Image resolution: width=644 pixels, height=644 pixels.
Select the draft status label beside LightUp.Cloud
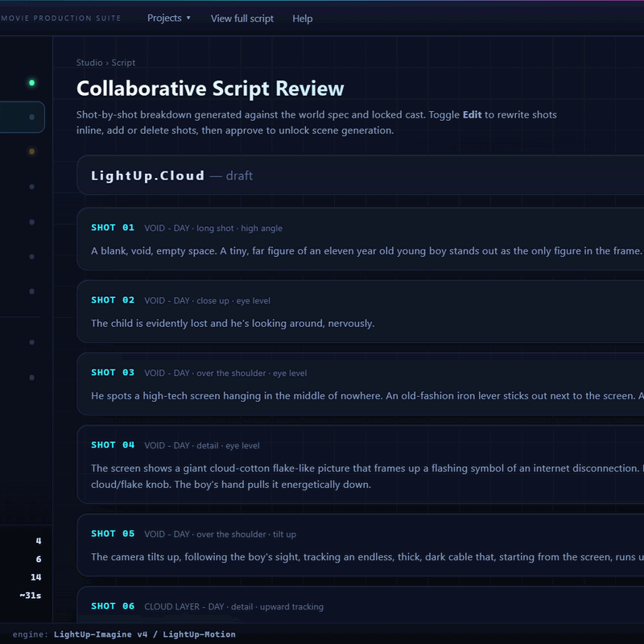click(x=239, y=175)
